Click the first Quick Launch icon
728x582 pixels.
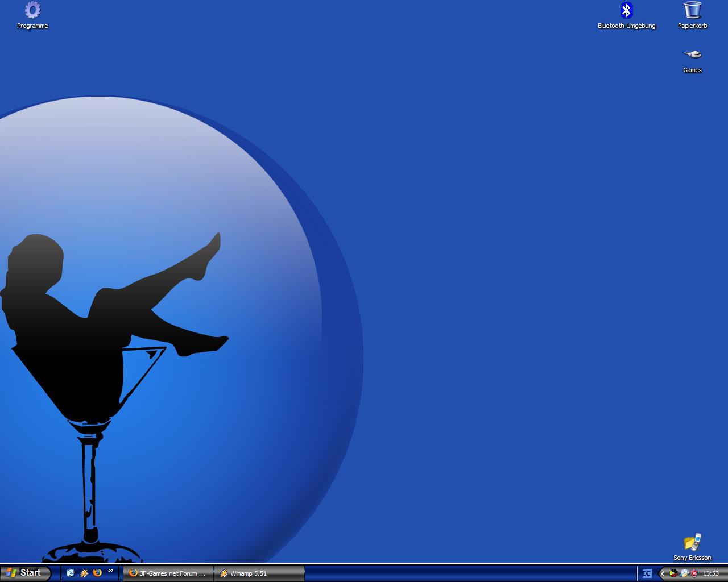coord(71,573)
